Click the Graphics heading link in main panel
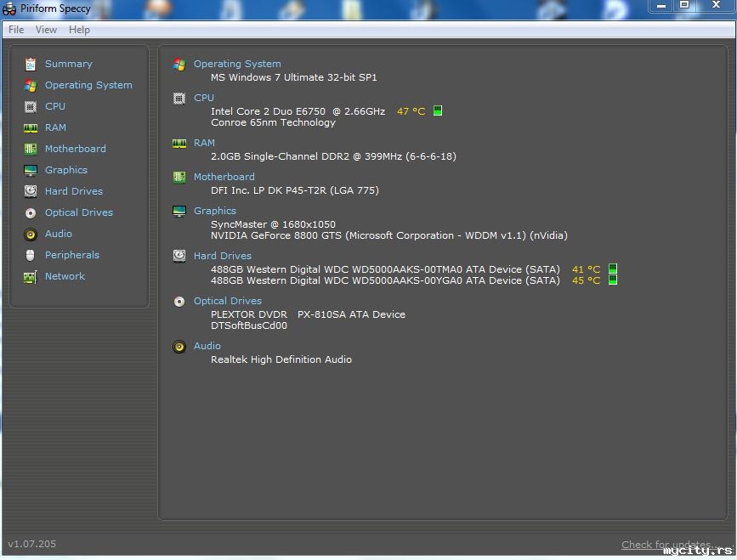737x560 pixels. coord(215,211)
